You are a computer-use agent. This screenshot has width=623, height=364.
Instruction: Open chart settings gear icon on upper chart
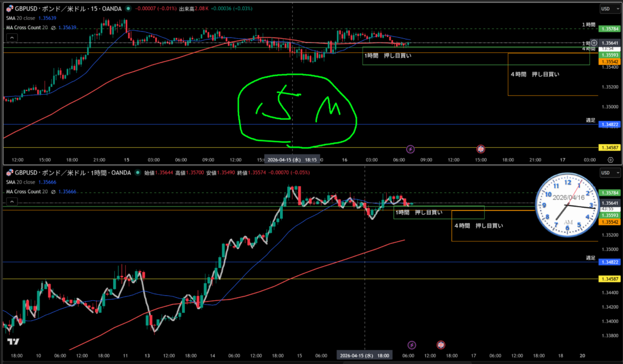pyautogui.click(x=610, y=159)
